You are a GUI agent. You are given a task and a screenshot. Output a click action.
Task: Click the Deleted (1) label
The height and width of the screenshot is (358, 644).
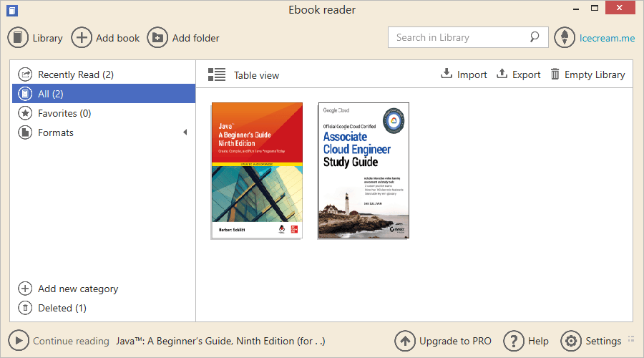point(62,309)
